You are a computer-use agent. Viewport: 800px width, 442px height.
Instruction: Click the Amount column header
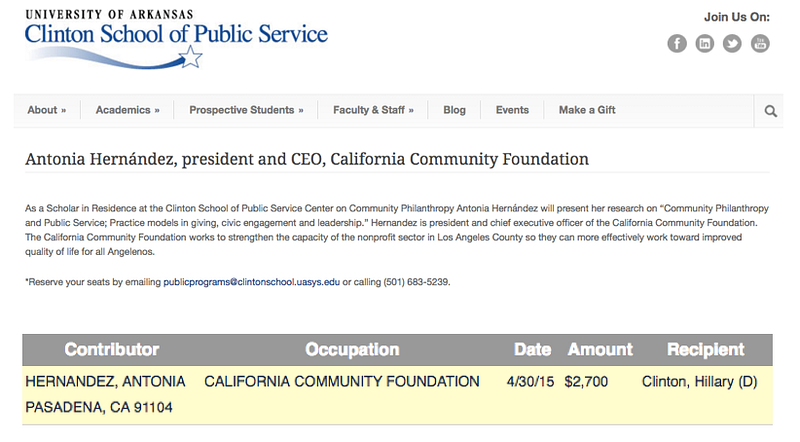600,350
